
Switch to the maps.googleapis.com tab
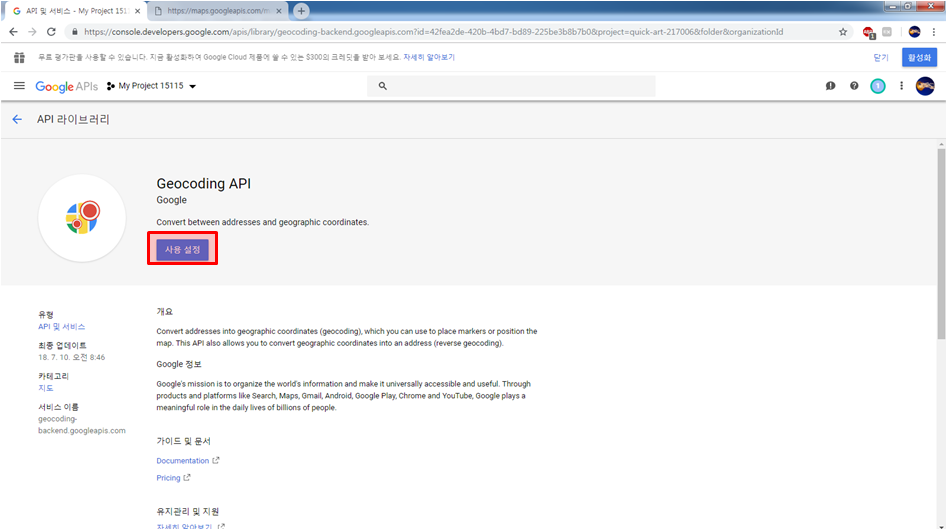(x=218, y=11)
